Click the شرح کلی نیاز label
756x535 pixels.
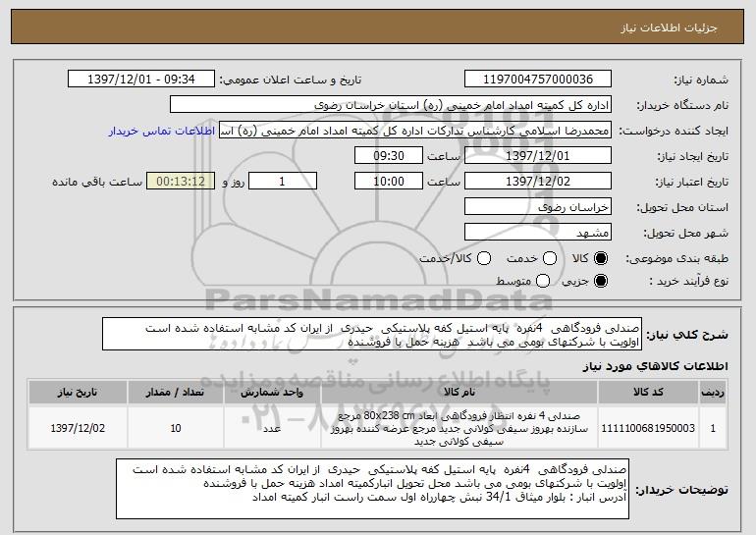point(687,335)
